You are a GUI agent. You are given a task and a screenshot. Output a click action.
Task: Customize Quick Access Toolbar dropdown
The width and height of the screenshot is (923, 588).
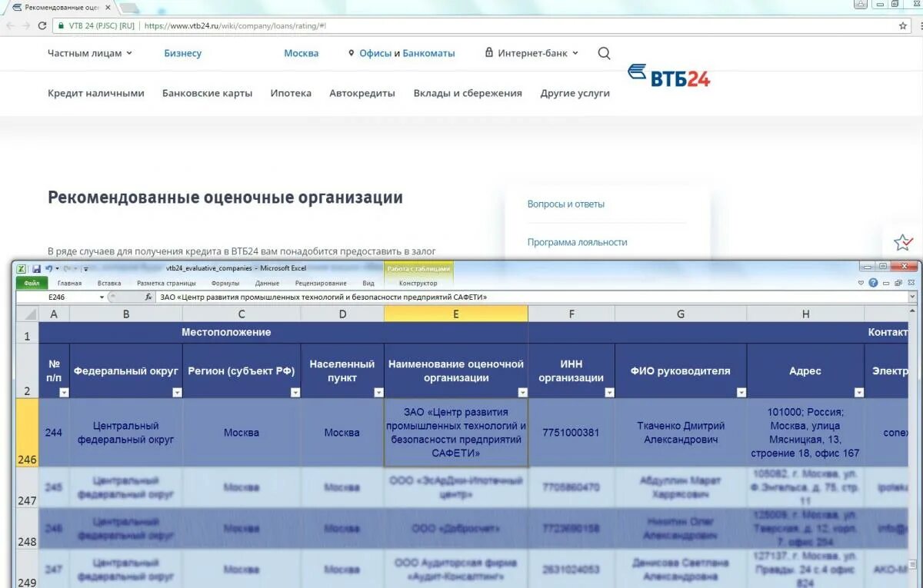tap(85, 269)
